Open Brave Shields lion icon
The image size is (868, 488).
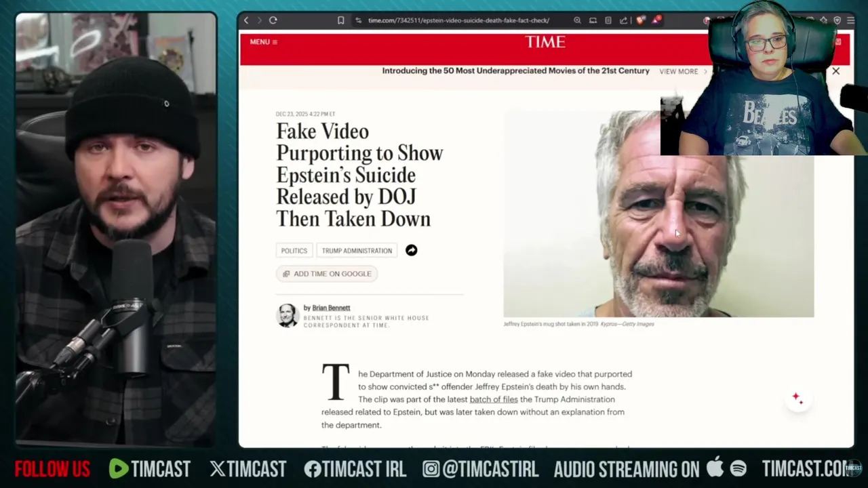coord(640,20)
